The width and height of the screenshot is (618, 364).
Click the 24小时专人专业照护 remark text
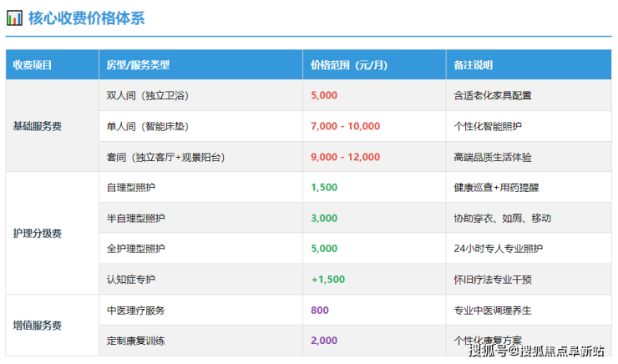click(x=498, y=249)
